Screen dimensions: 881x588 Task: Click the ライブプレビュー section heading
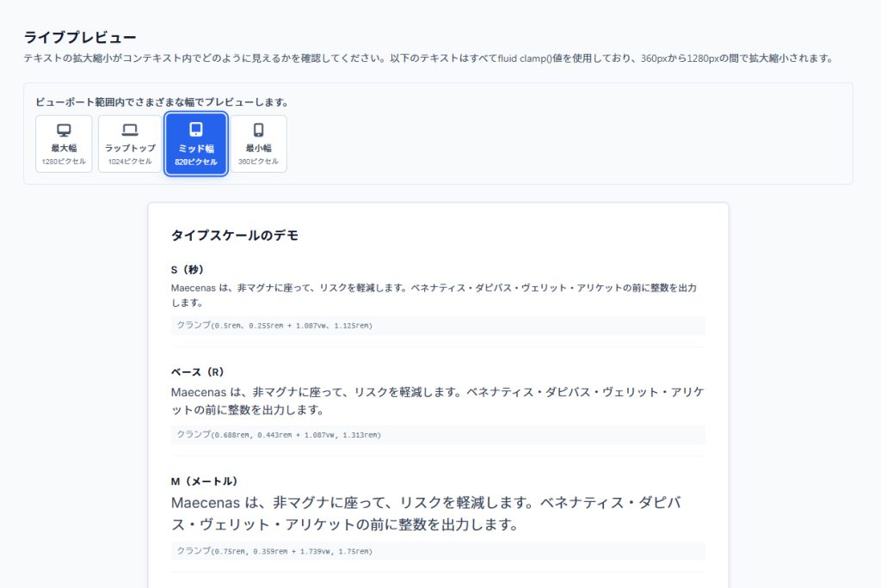pos(80,37)
